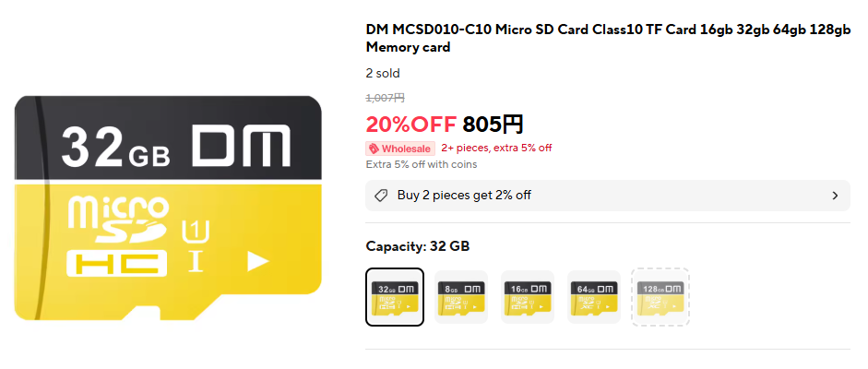Click the 2 sold count
The image size is (868, 369).
tap(383, 74)
